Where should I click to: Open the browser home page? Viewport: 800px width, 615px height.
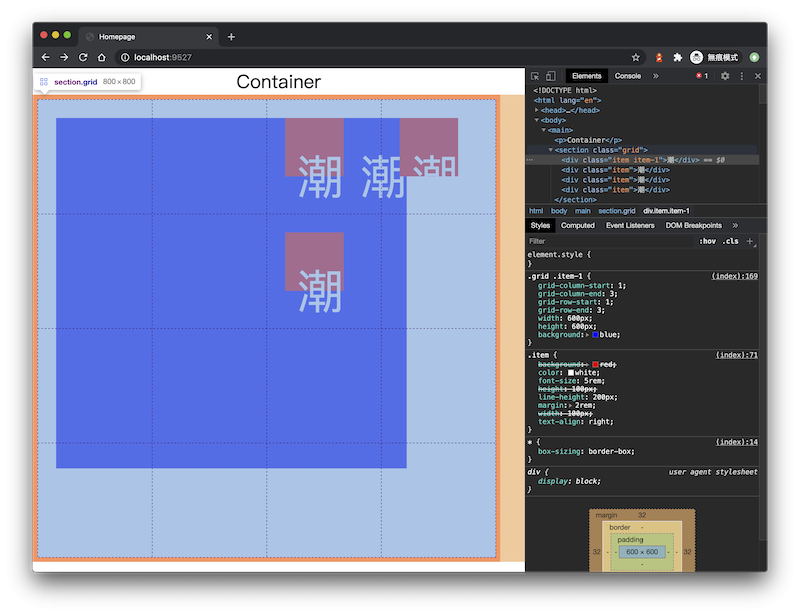pos(102,57)
